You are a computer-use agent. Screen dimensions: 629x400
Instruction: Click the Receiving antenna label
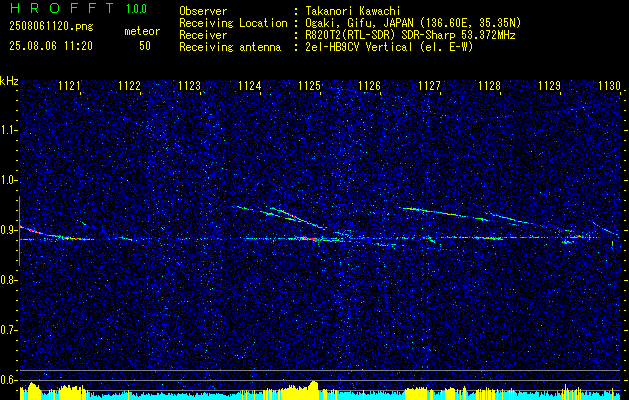(x=230, y=47)
